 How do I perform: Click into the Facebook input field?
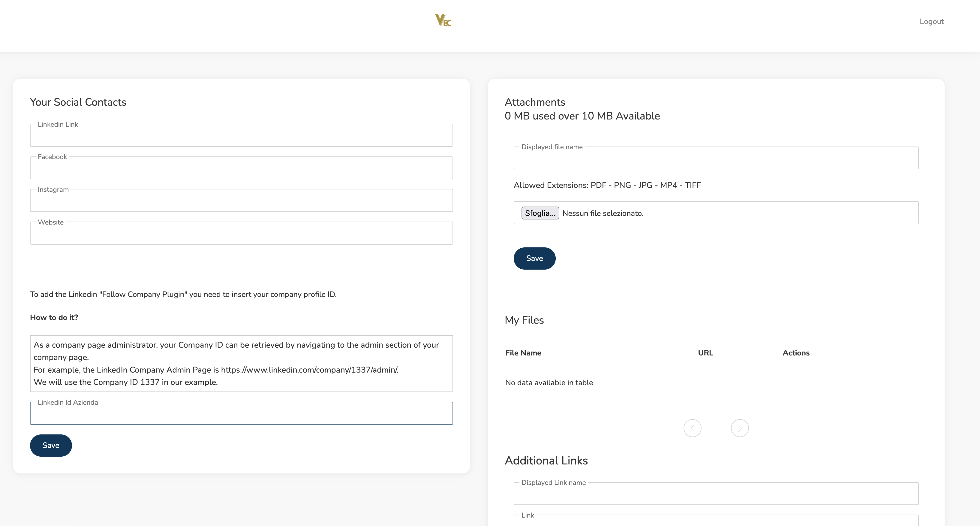click(241, 168)
